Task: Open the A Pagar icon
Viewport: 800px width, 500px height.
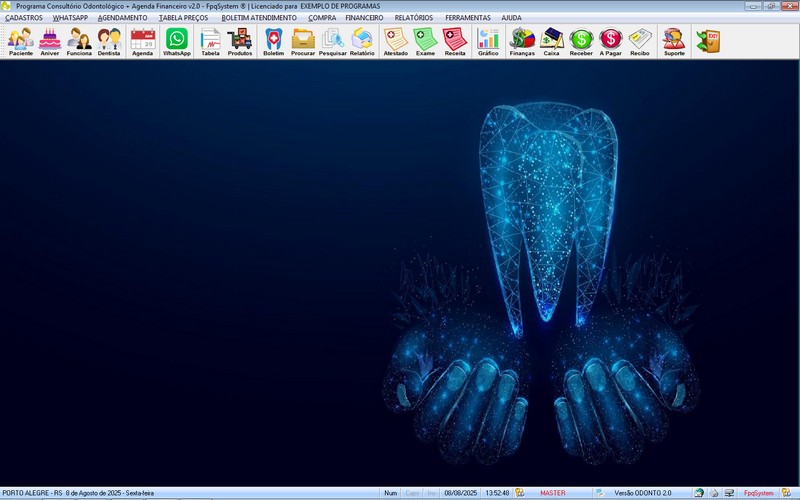Action: point(610,40)
